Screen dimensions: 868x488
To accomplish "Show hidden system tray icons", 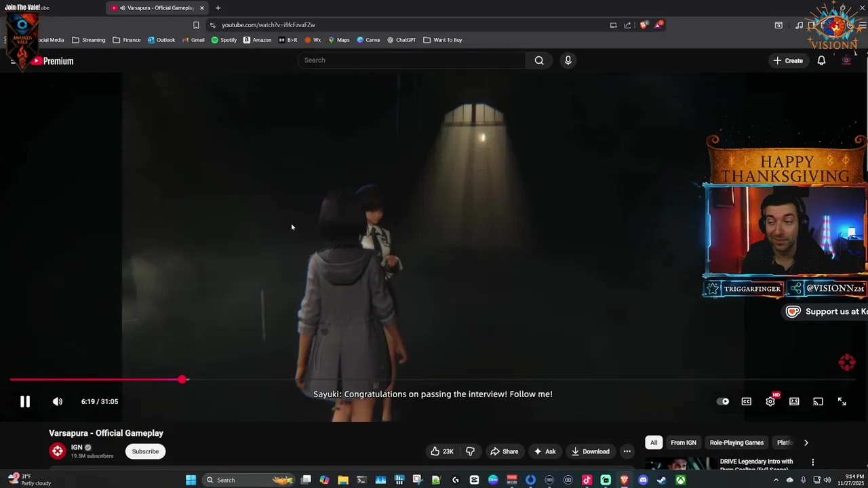I will (776, 480).
